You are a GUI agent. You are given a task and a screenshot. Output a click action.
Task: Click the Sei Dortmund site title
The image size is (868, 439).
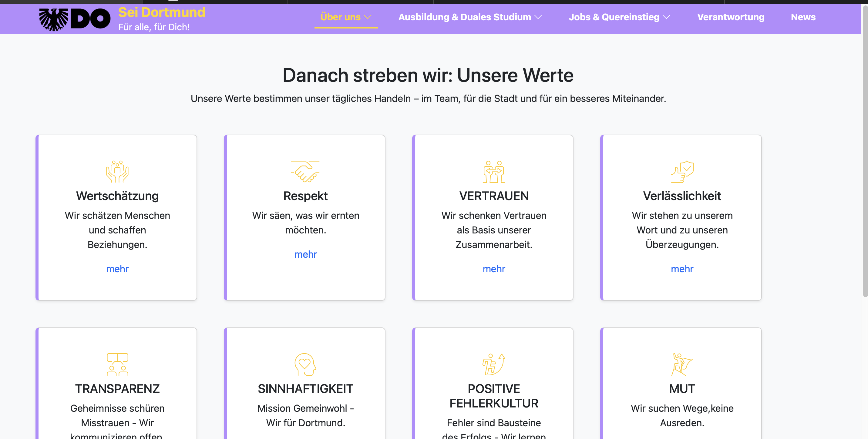(x=161, y=12)
